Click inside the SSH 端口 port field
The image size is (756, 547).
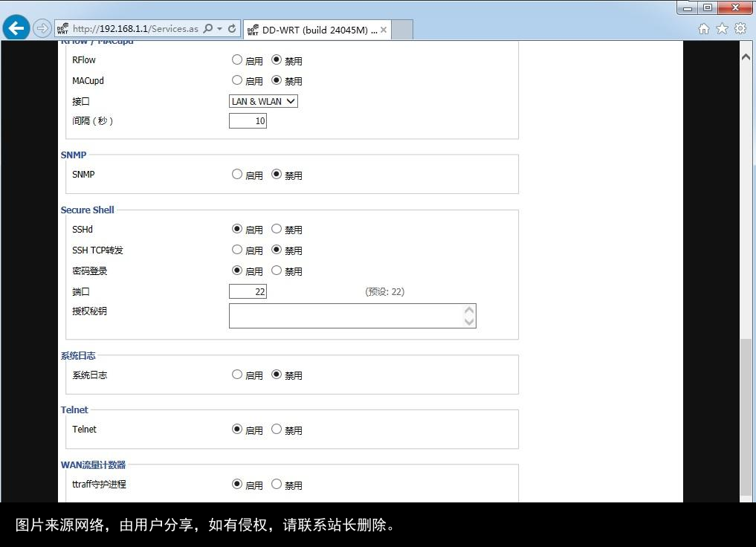[x=248, y=291]
